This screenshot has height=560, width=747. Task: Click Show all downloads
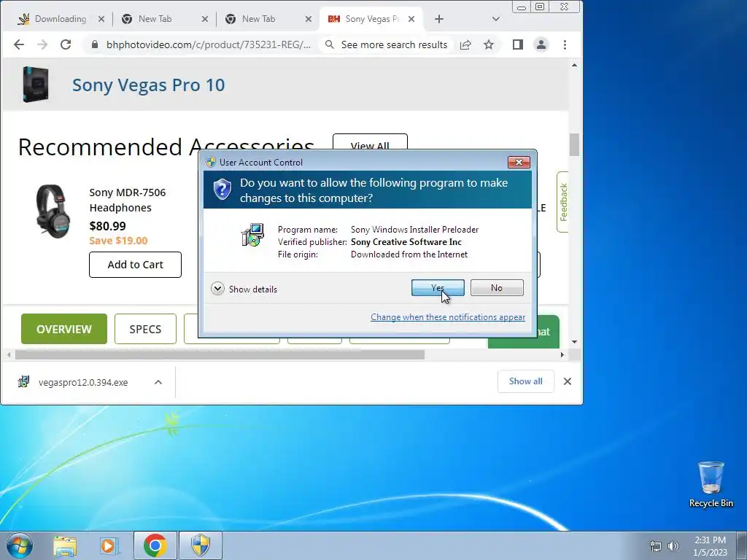coord(525,381)
